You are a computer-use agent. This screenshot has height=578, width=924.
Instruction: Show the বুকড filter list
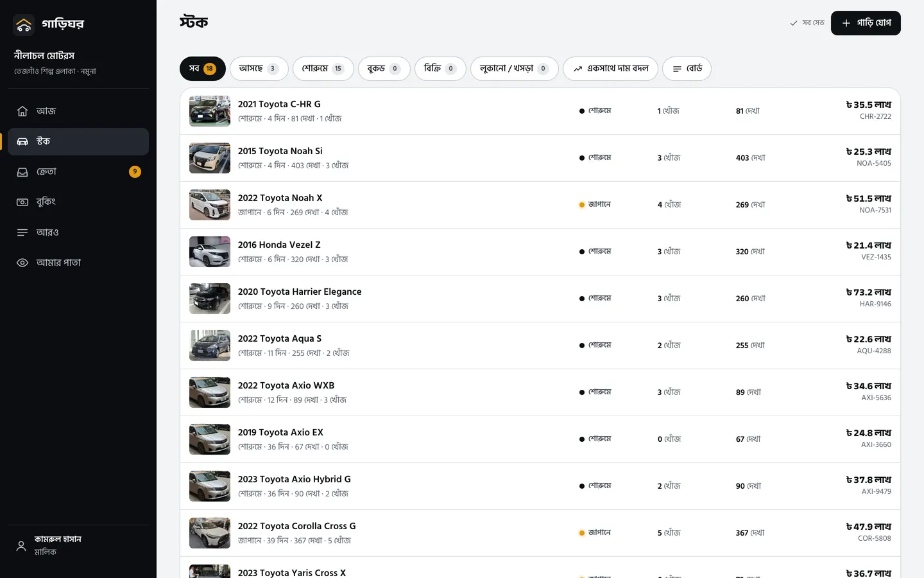tap(384, 69)
